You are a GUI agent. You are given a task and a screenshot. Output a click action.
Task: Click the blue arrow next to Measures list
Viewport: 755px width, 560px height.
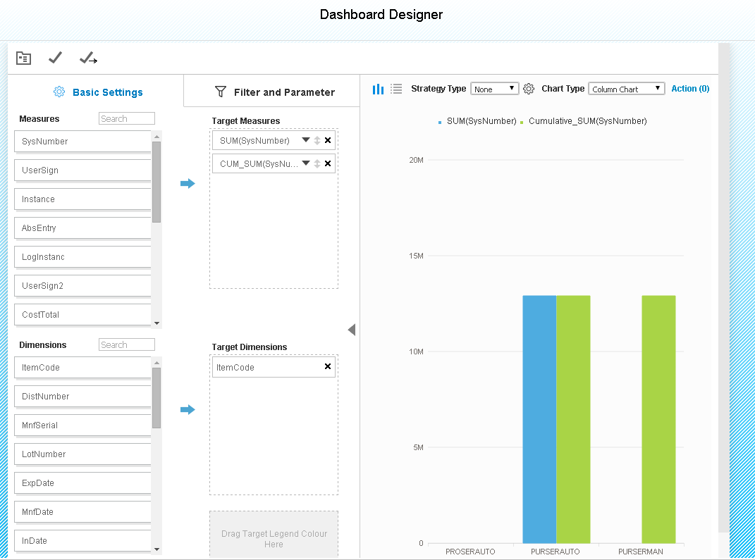click(188, 183)
